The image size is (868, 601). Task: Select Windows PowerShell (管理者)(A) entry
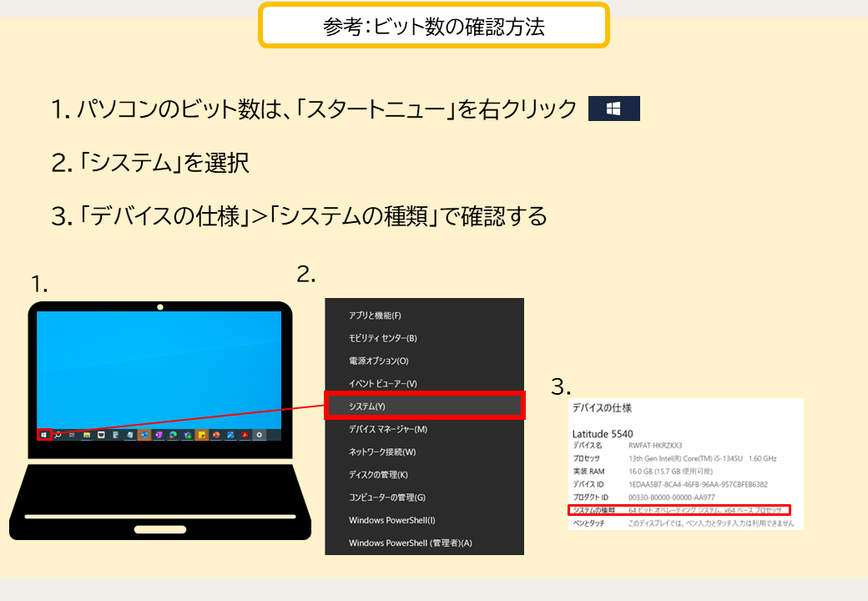click(424, 543)
